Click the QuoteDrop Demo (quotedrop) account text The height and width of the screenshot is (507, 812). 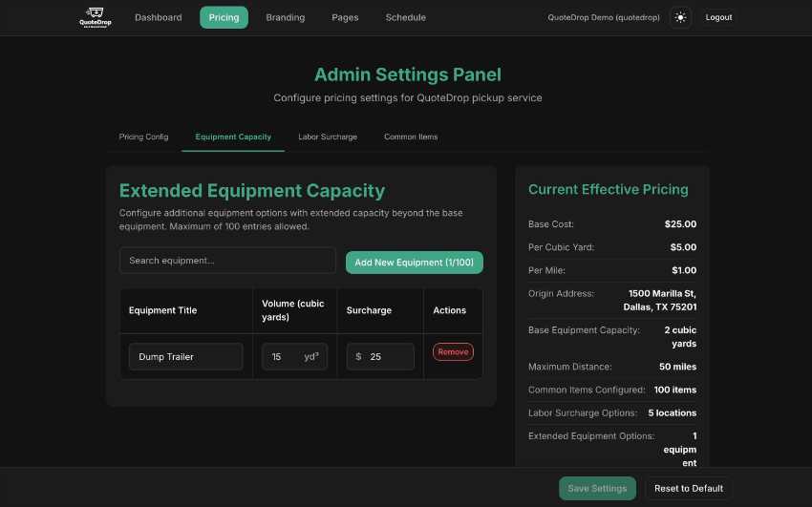coord(604,17)
